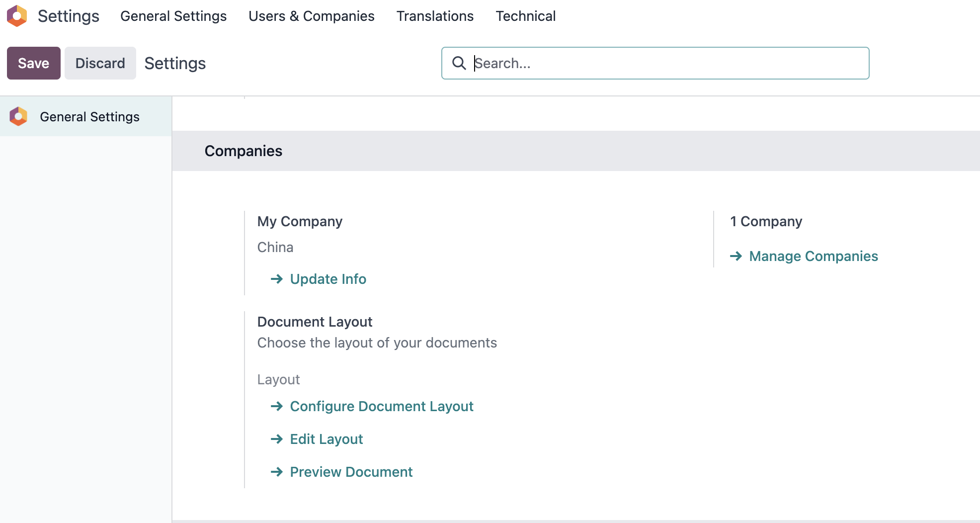Save the settings
The image size is (980, 523).
[x=34, y=63]
